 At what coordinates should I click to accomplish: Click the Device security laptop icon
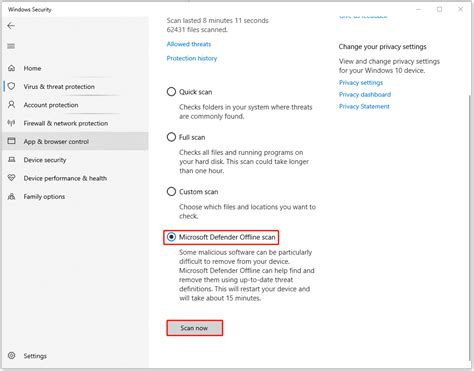(x=11, y=160)
